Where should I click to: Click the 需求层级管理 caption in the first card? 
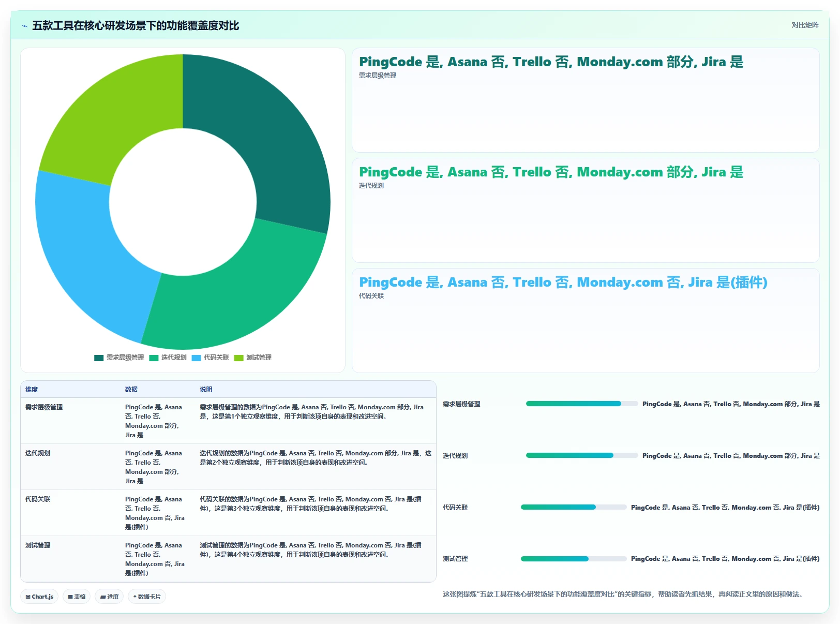point(378,76)
